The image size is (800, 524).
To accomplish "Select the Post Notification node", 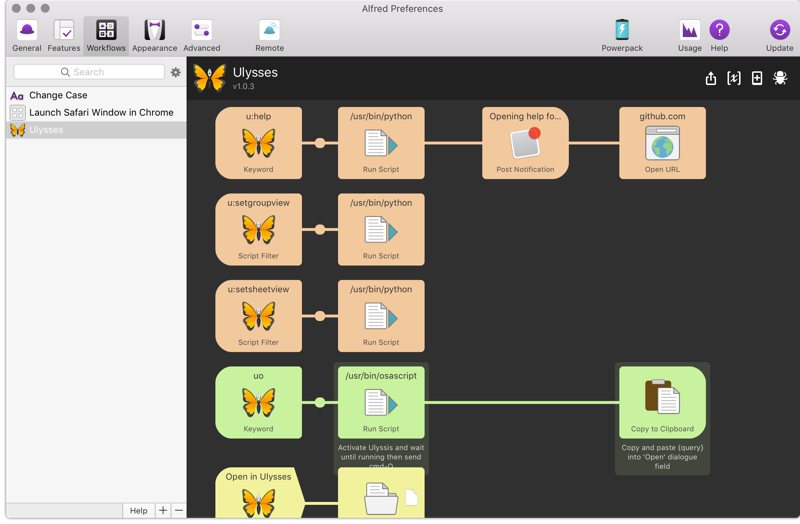I will click(x=526, y=143).
